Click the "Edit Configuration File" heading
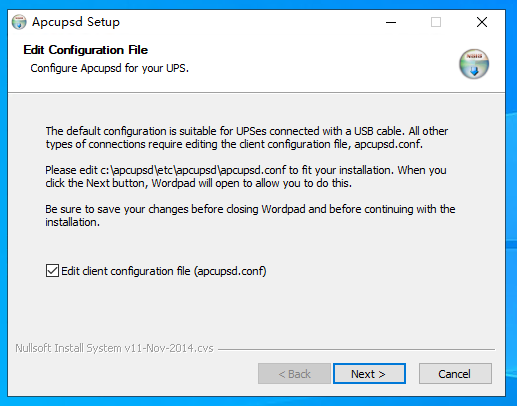This screenshot has height=406, width=517. pyautogui.click(x=86, y=50)
